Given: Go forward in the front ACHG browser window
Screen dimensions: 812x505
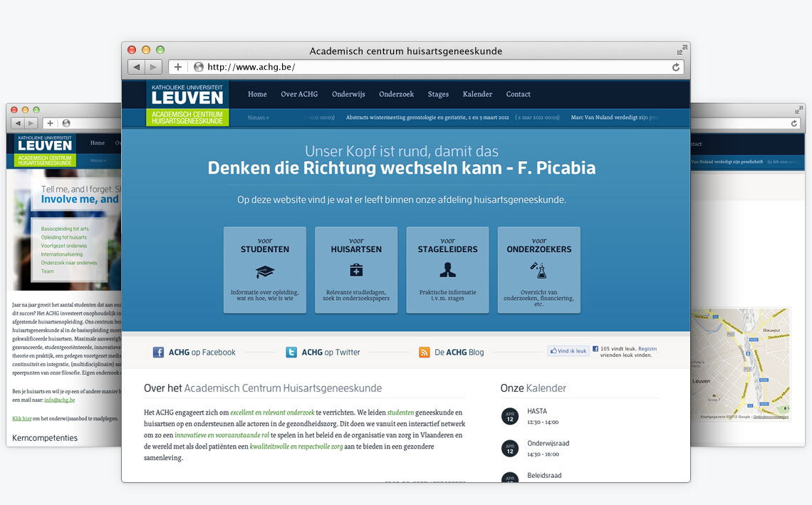Looking at the screenshot, I should point(153,67).
